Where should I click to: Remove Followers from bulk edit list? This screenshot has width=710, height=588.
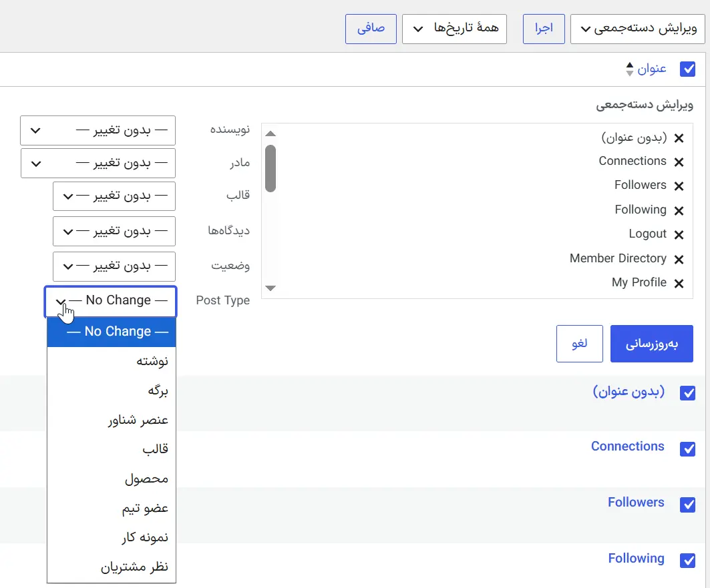click(x=679, y=186)
